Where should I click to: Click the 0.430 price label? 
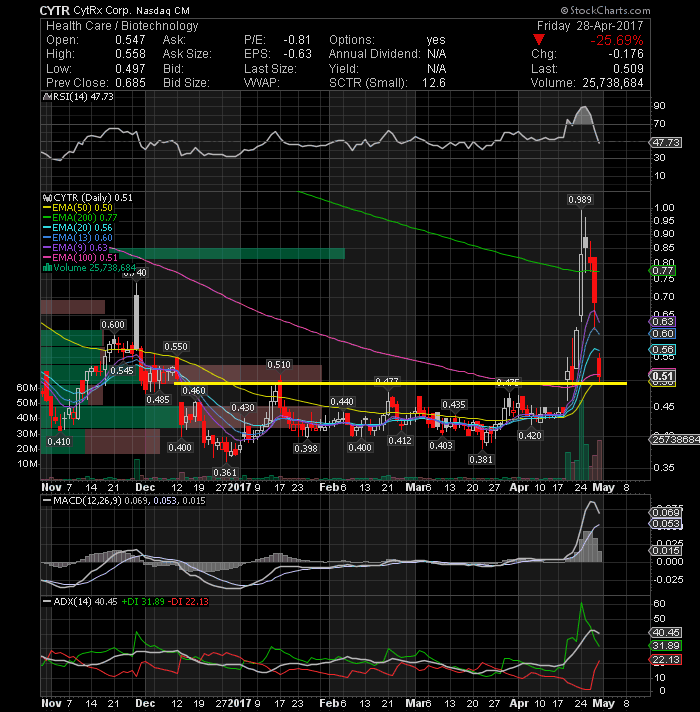pos(243,408)
